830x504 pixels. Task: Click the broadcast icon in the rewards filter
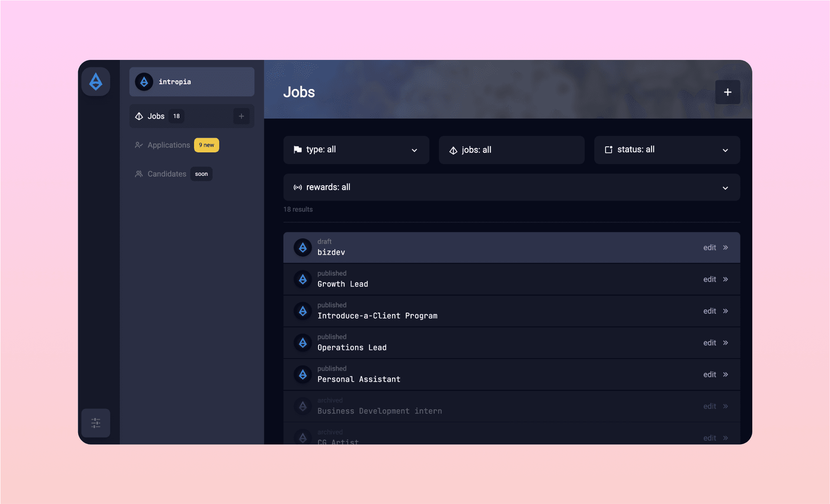point(298,188)
